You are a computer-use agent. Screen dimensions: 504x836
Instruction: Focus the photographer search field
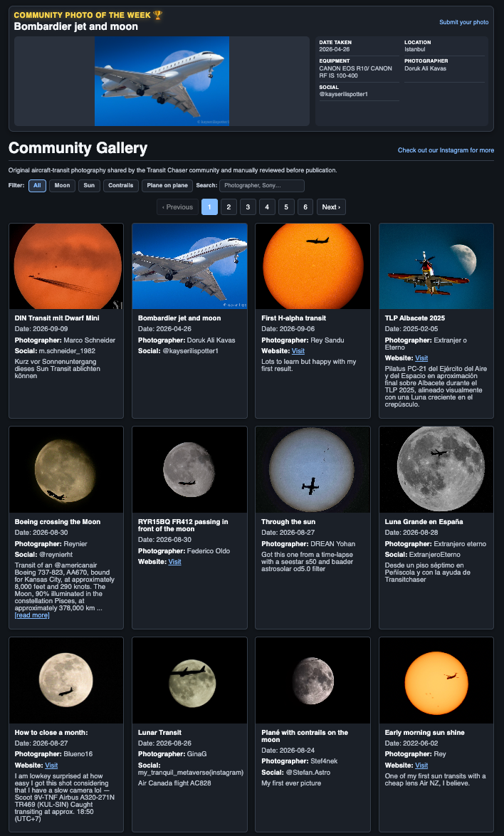(261, 186)
